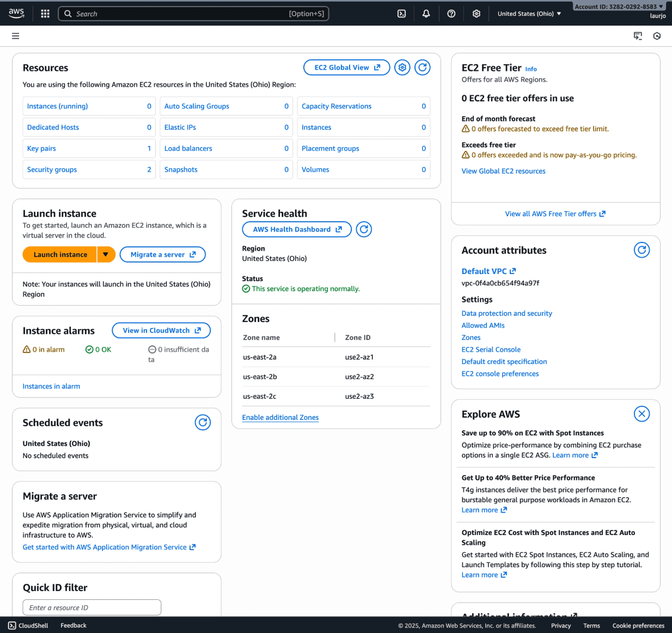Open Terms link in footer
The height and width of the screenshot is (633, 672).
coord(591,625)
